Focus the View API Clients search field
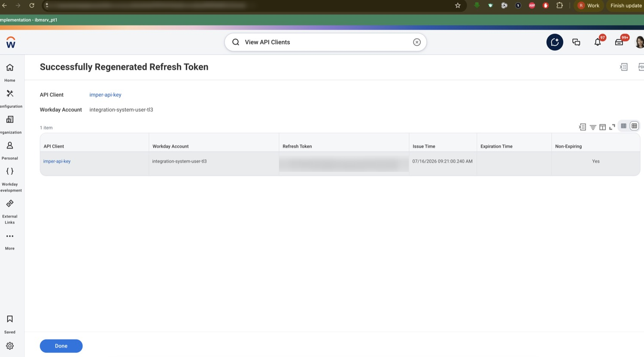 pos(325,42)
